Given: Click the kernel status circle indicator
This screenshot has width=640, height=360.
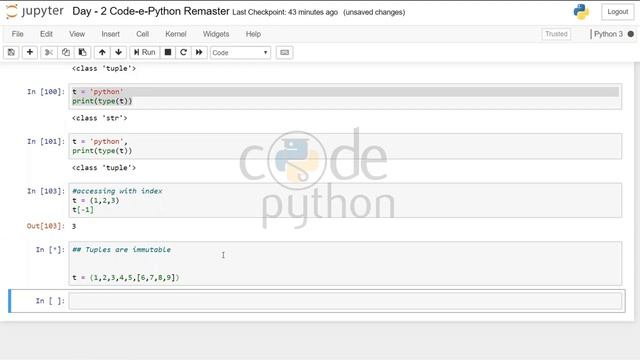Looking at the screenshot, I should 631,34.
